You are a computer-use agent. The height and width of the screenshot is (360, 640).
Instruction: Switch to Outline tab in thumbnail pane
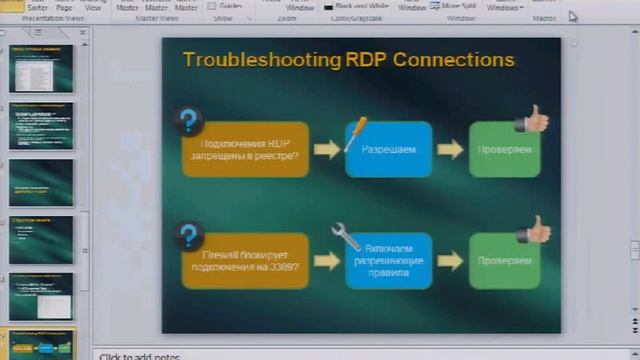(x=39, y=32)
